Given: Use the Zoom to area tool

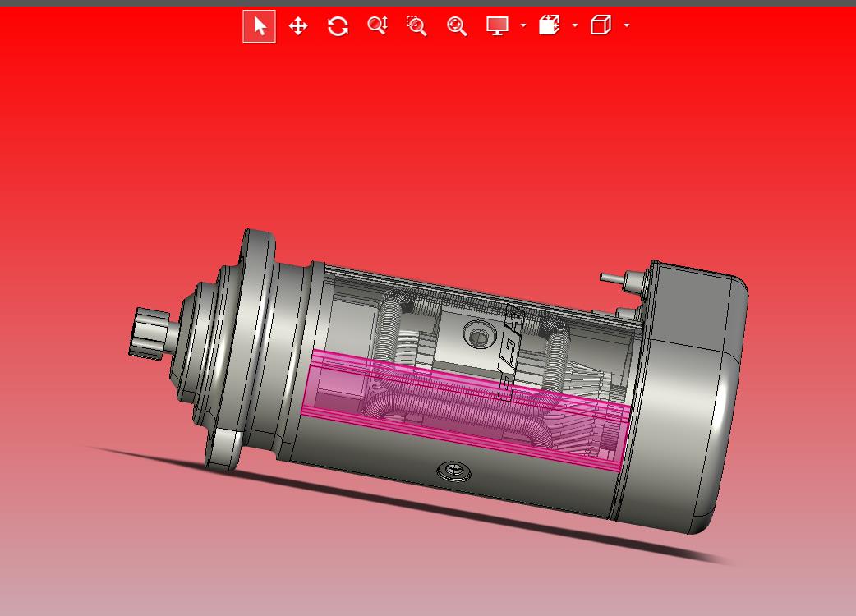Looking at the screenshot, I should coord(417,25).
